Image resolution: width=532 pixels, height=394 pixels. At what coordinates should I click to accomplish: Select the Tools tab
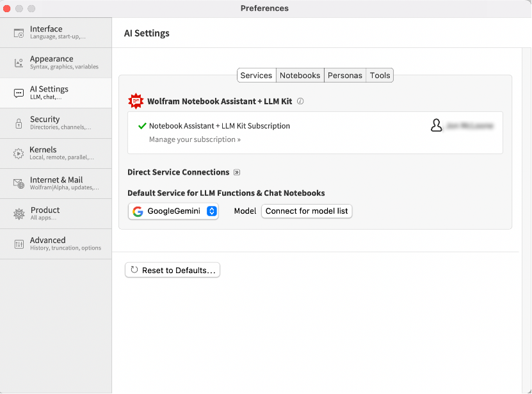(380, 75)
